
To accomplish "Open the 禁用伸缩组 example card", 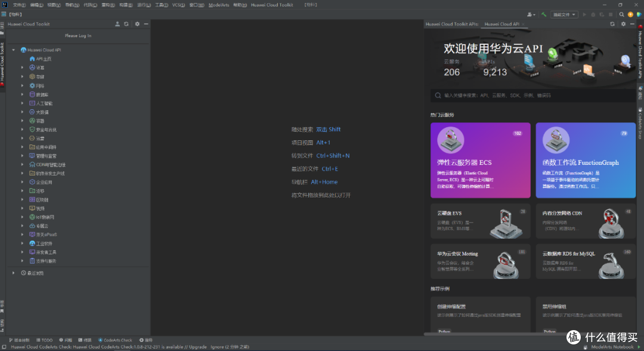I will [x=586, y=315].
